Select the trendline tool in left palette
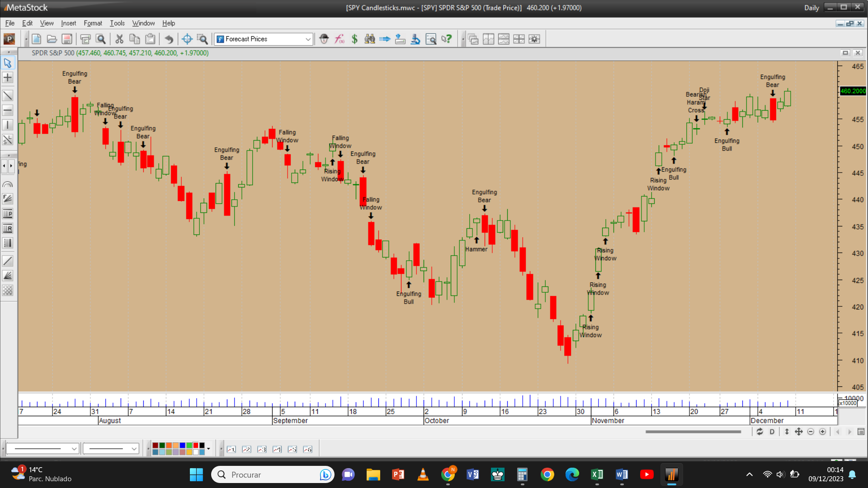This screenshot has width=868, height=488. (8, 95)
